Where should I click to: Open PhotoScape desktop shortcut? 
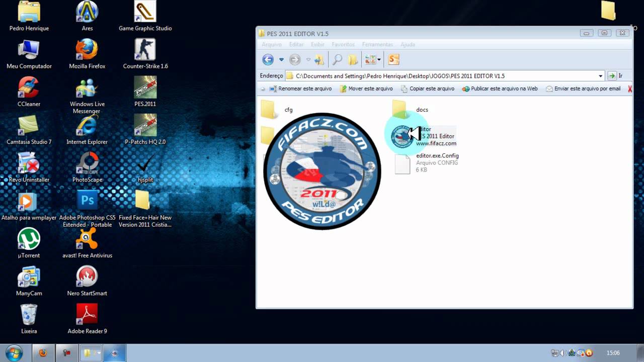click(x=87, y=163)
